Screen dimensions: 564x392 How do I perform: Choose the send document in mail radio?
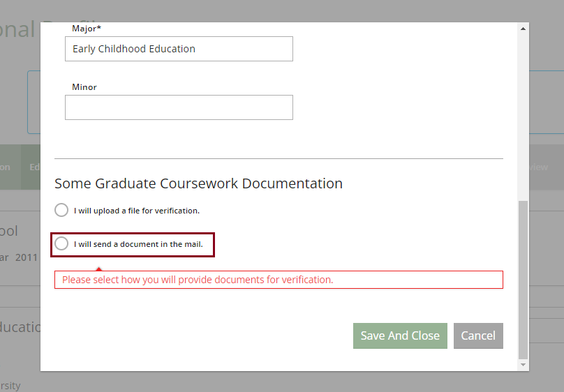[x=61, y=243]
